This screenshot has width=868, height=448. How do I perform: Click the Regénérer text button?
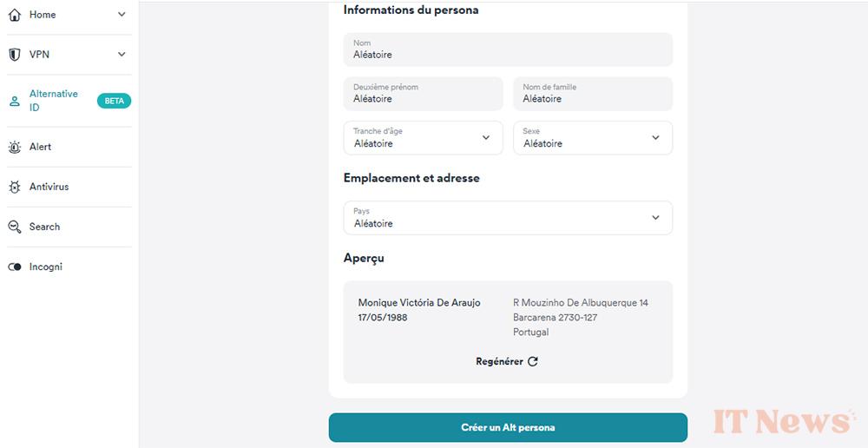coord(499,361)
